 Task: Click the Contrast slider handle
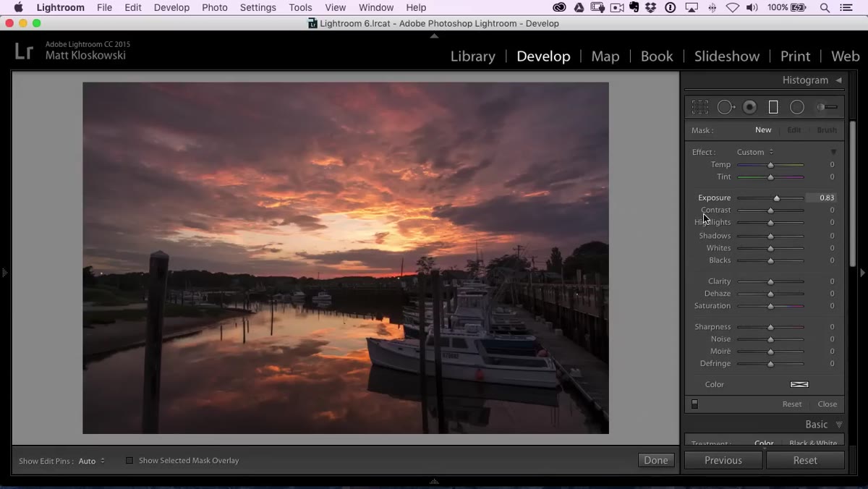[770, 211]
